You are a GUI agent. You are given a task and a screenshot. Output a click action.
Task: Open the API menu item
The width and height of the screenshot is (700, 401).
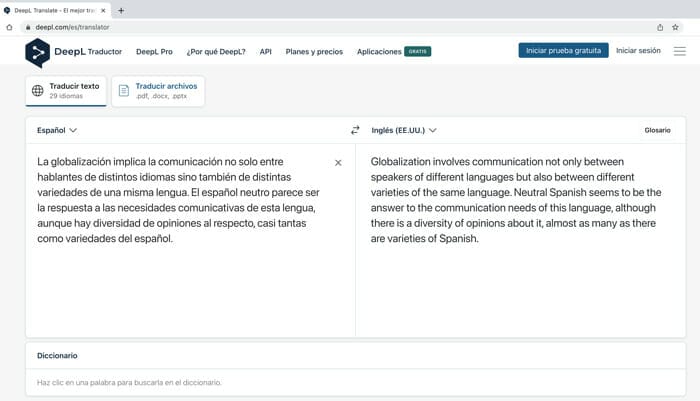coord(266,52)
